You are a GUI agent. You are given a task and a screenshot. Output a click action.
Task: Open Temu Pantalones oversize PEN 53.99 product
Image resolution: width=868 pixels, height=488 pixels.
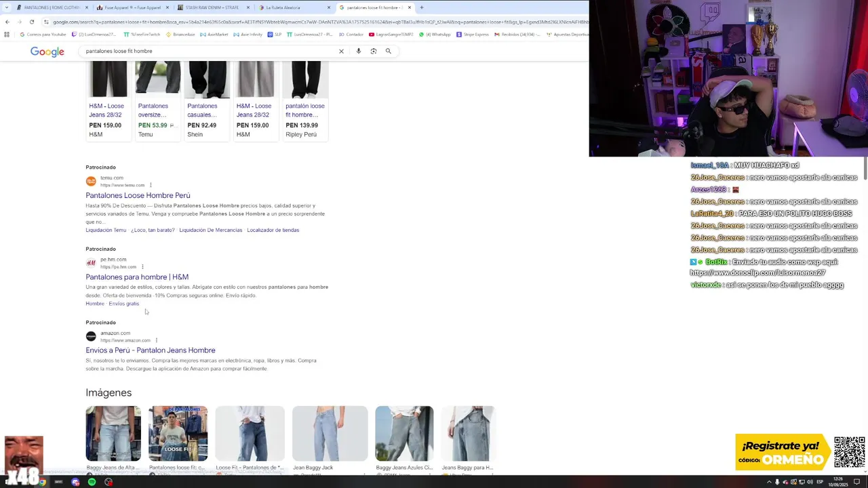[x=157, y=100]
